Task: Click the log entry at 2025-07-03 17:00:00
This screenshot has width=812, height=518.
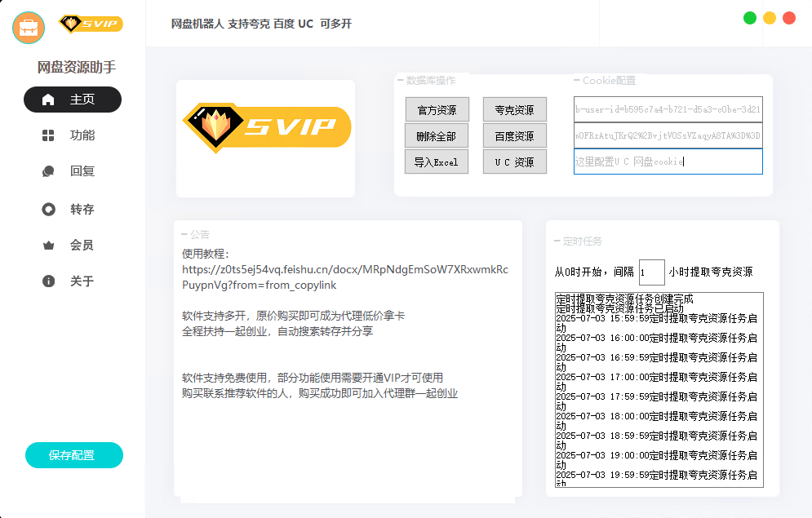Action: point(657,382)
